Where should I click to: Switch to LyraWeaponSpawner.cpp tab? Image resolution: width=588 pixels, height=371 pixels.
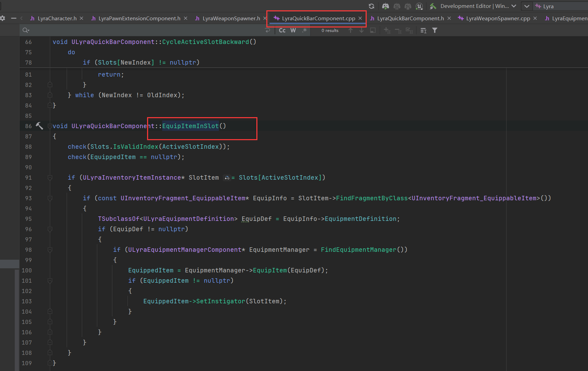point(498,19)
